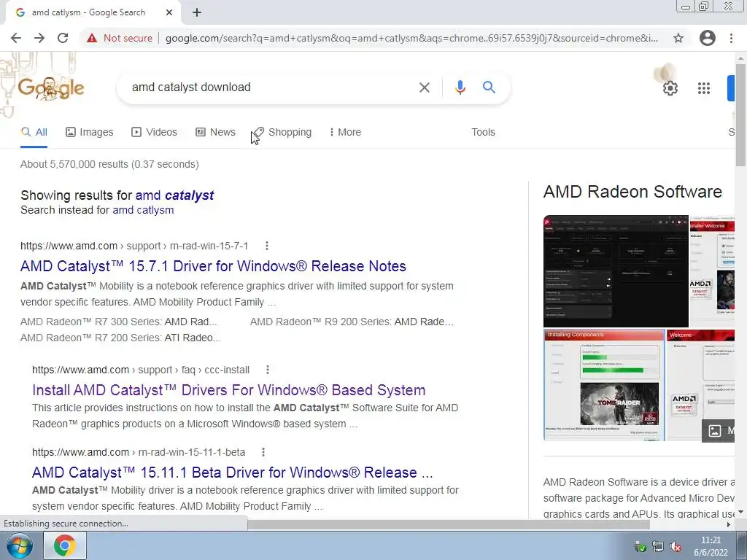This screenshot has width=747, height=560.
Task: Switch to the Images tab
Action: pyautogui.click(x=90, y=133)
